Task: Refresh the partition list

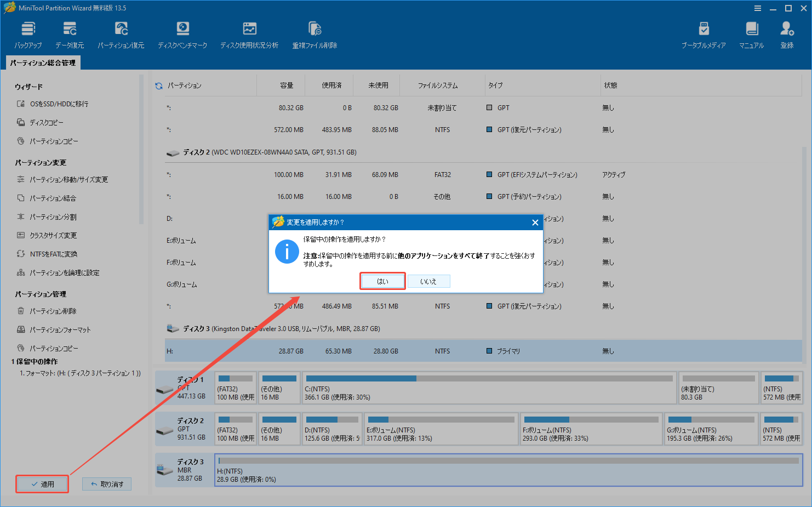Action: point(159,85)
